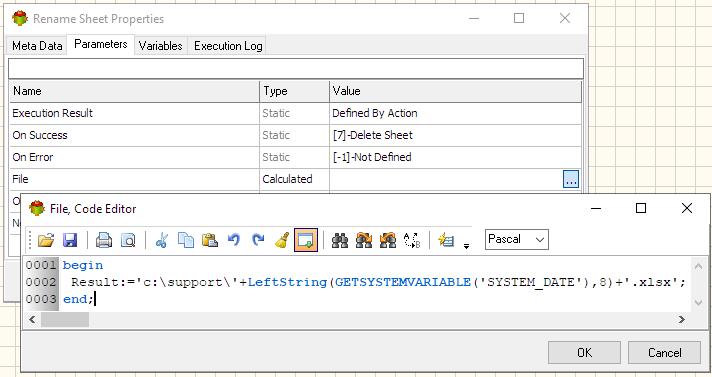This screenshot has width=712, height=377.
Task: Toggle the highlighted window icon in the toolbar
Action: point(306,240)
